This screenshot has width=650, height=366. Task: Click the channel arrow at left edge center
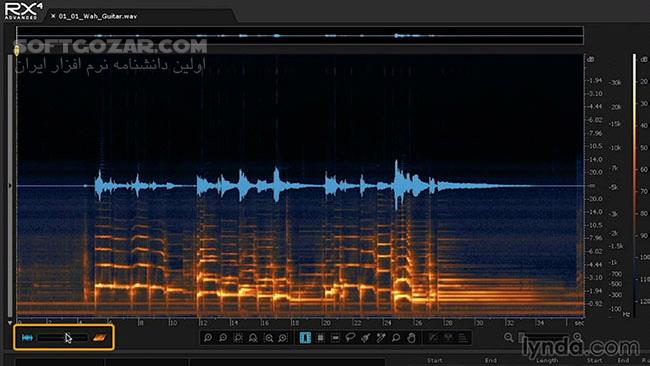(x=10, y=186)
